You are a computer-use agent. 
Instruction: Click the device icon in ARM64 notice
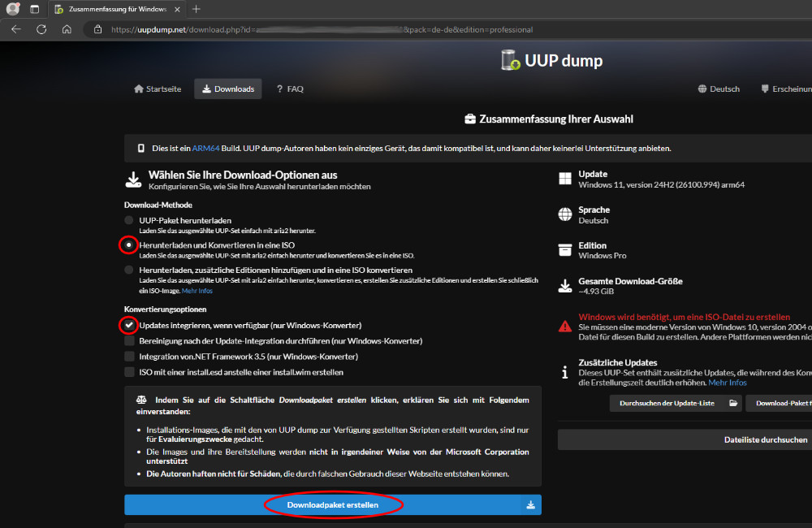(140, 148)
